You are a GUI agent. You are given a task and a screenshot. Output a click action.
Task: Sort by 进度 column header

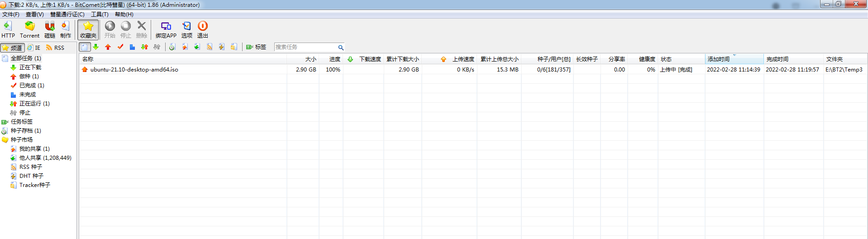coord(331,59)
